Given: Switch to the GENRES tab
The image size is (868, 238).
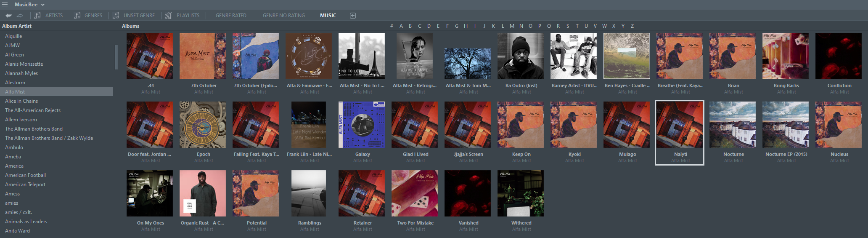Looking at the screenshot, I should click(93, 16).
